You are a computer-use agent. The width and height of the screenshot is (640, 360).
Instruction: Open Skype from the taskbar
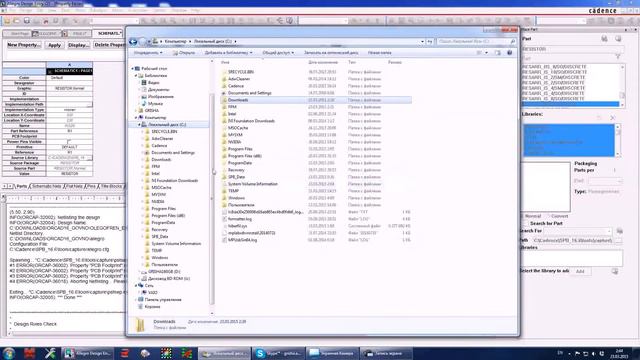point(278,353)
